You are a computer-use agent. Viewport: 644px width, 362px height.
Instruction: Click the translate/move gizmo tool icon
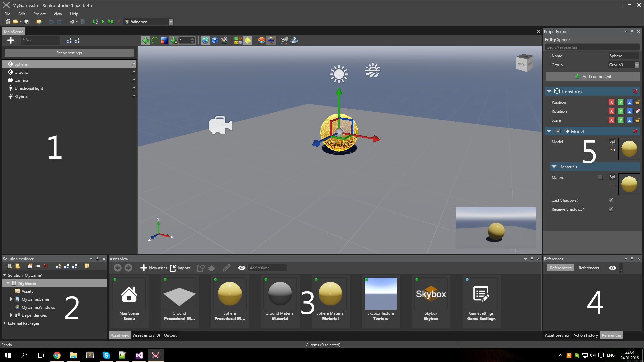pyautogui.click(x=145, y=40)
